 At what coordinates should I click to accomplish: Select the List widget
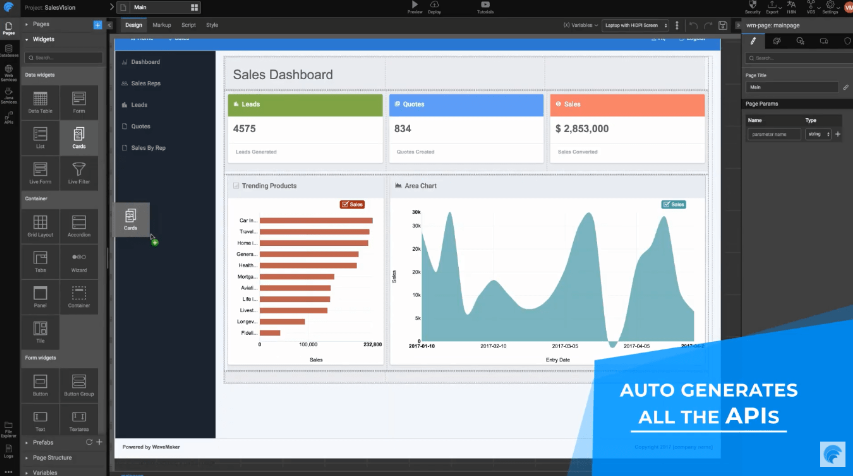click(40, 138)
